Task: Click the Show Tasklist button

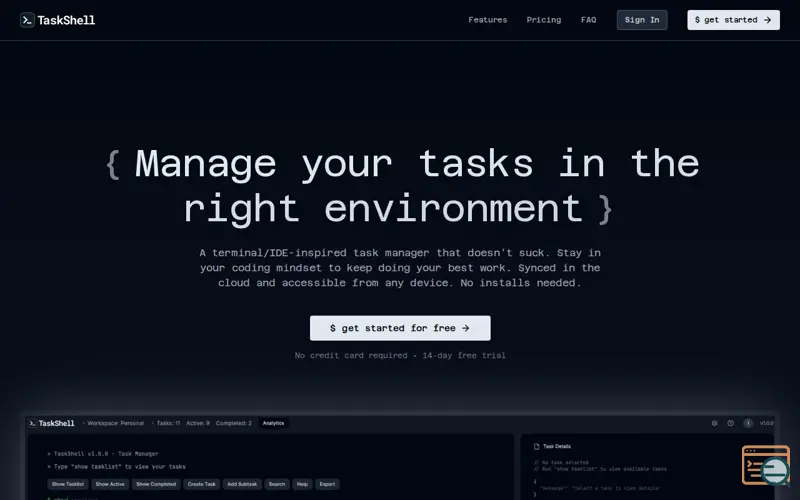Action: click(x=68, y=484)
